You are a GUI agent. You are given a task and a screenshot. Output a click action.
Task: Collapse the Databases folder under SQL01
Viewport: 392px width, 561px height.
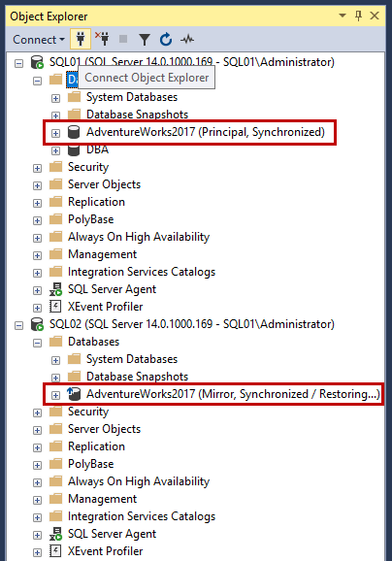click(x=37, y=81)
